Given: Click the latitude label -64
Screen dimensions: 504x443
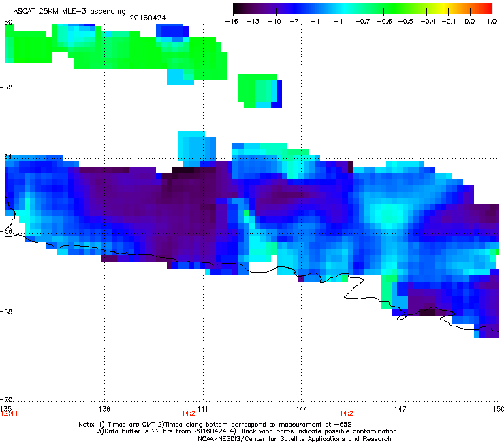Looking at the screenshot, I should (x=6, y=157).
